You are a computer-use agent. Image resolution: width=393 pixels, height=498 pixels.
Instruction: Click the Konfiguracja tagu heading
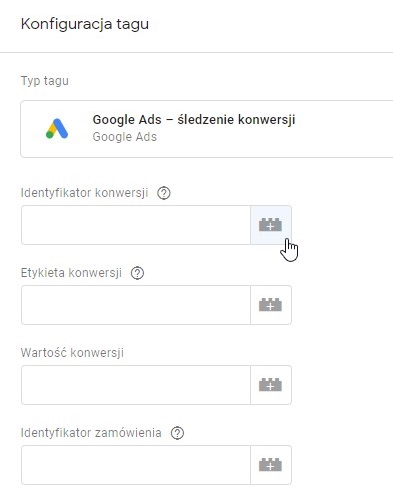click(85, 24)
